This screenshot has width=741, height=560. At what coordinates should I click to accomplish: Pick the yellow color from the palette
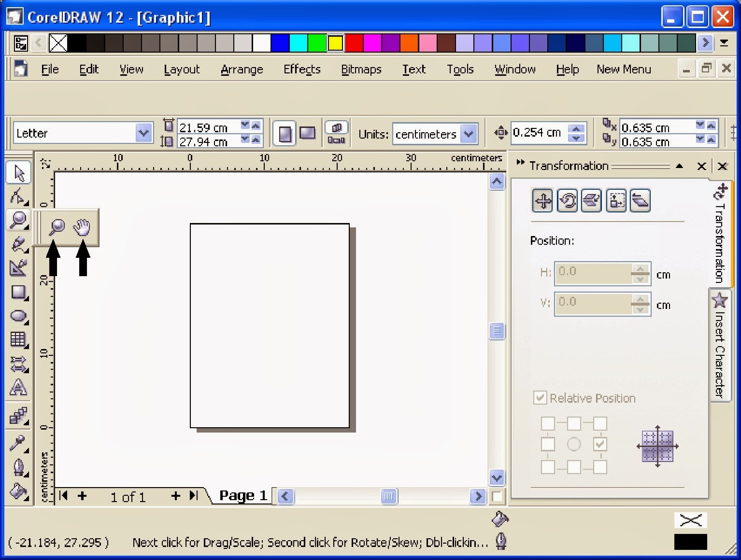(335, 43)
